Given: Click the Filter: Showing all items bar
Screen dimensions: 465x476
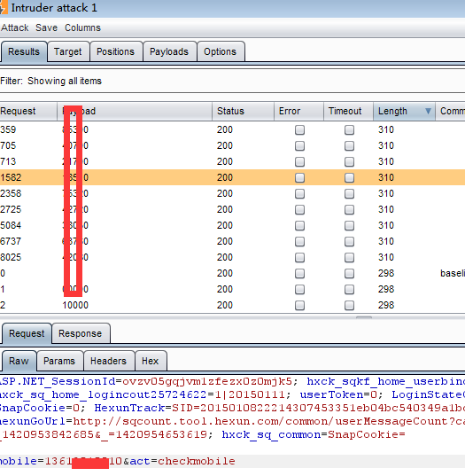Looking at the screenshot, I should [232, 81].
